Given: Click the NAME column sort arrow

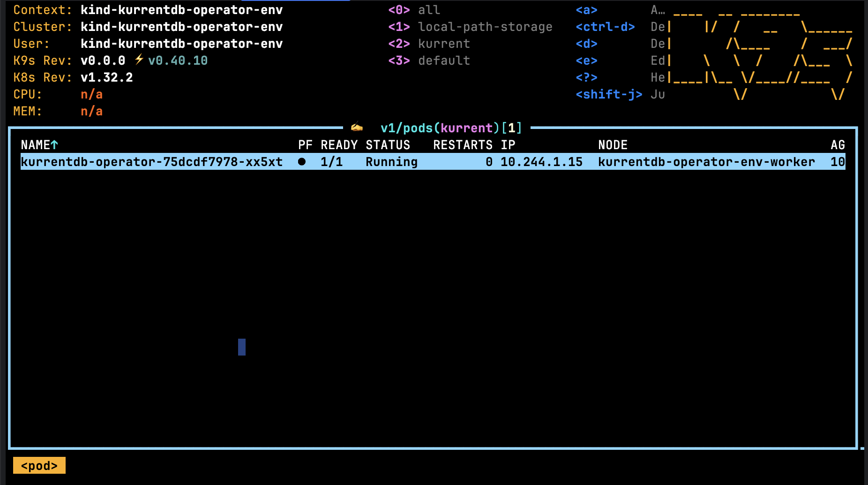Looking at the screenshot, I should pyautogui.click(x=54, y=145).
